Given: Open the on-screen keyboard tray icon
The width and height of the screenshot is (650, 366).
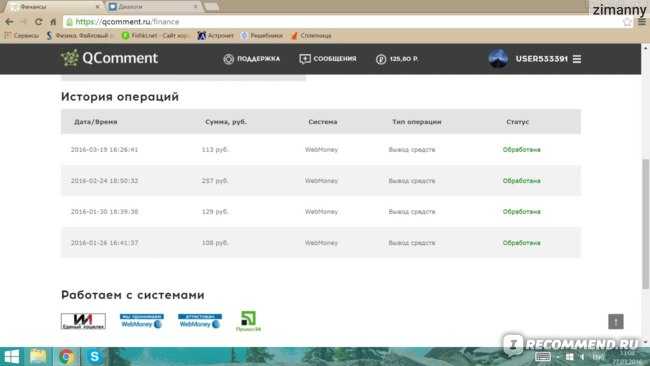Looking at the screenshot, I should tap(543, 356).
